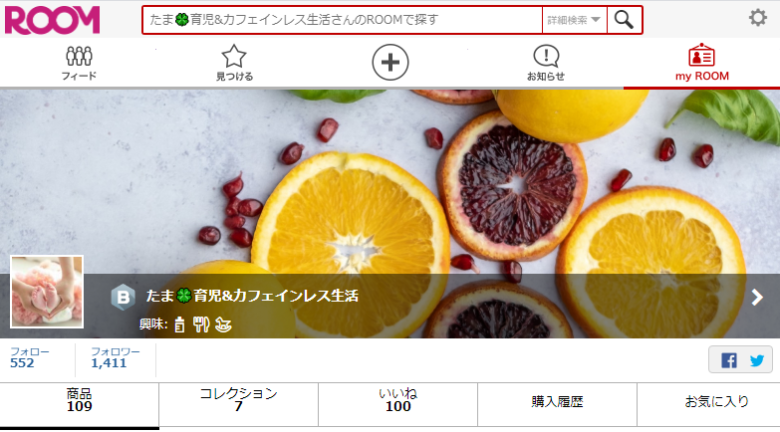Viewport: 780px width, 432px height.
Task: Click the ROOM logo
Action: pyautogui.click(x=52, y=20)
